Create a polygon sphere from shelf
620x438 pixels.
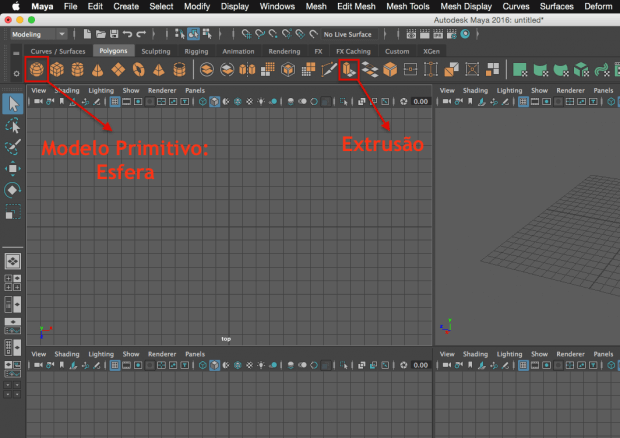(x=37, y=70)
